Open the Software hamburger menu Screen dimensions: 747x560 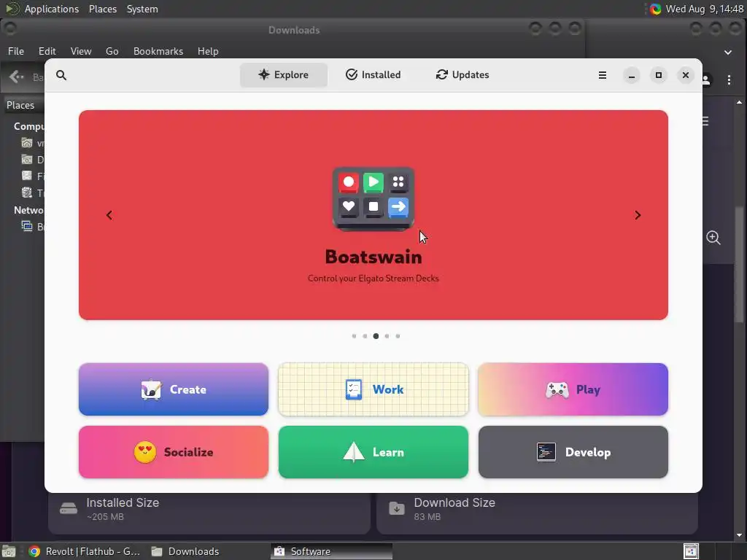[x=602, y=75]
